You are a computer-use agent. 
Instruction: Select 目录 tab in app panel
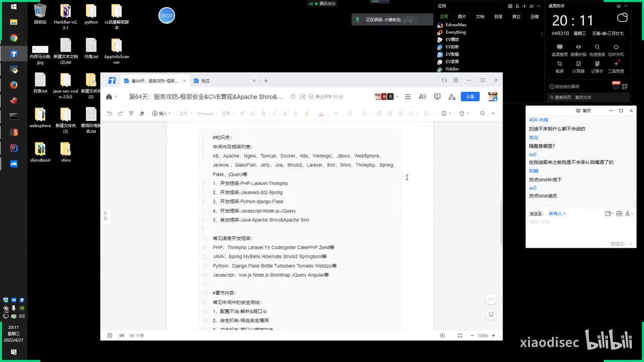click(498, 17)
